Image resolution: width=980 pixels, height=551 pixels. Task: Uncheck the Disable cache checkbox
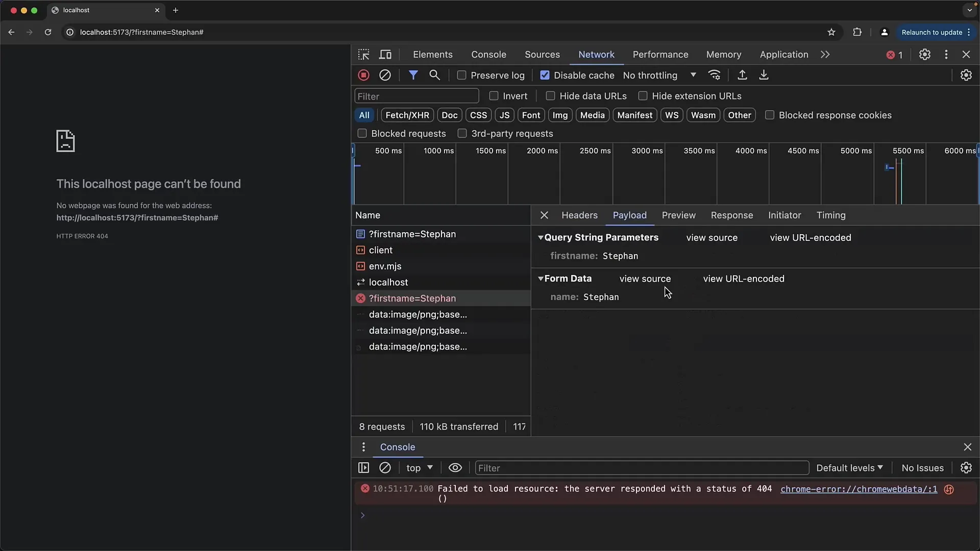[x=545, y=75]
